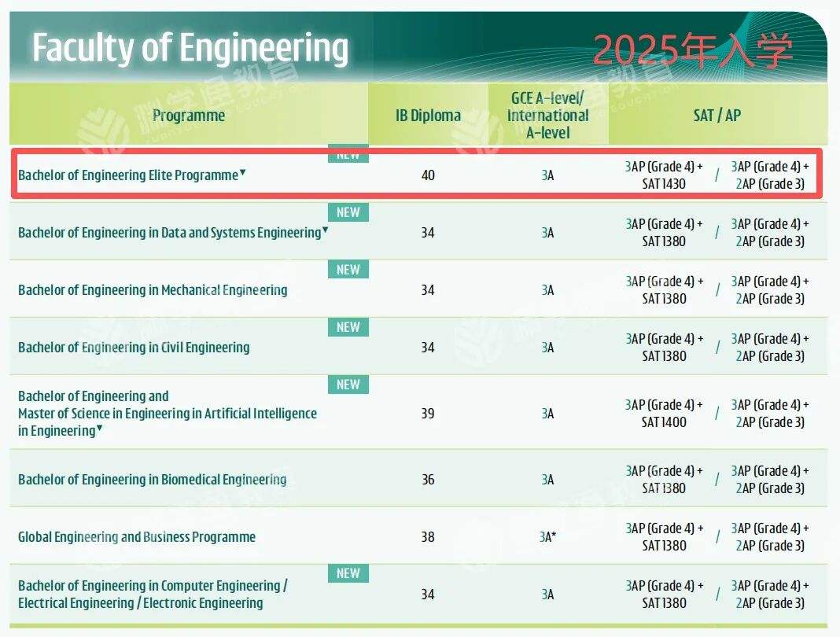
Task: Click the Faculty of Engineering title
Action: pos(190,48)
